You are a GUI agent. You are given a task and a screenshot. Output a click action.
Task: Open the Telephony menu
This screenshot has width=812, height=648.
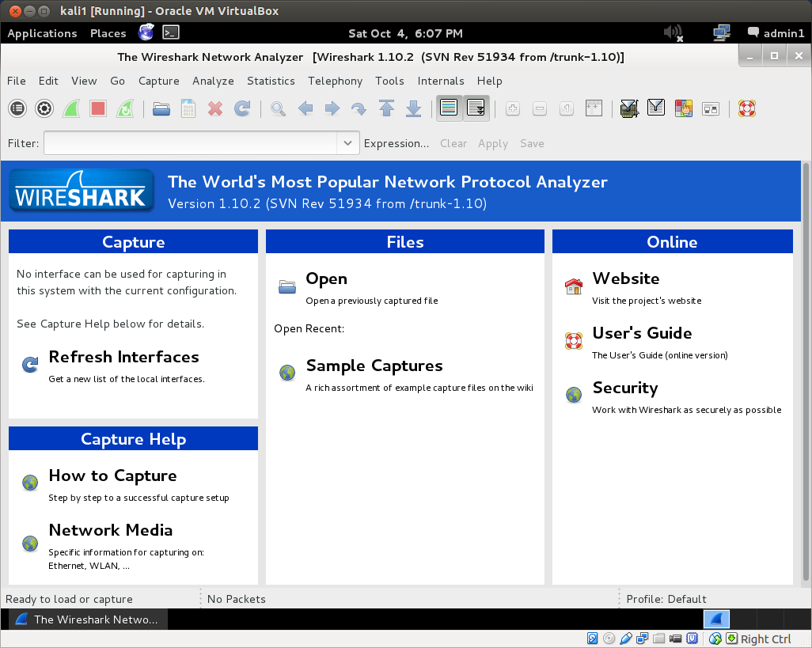[335, 81]
